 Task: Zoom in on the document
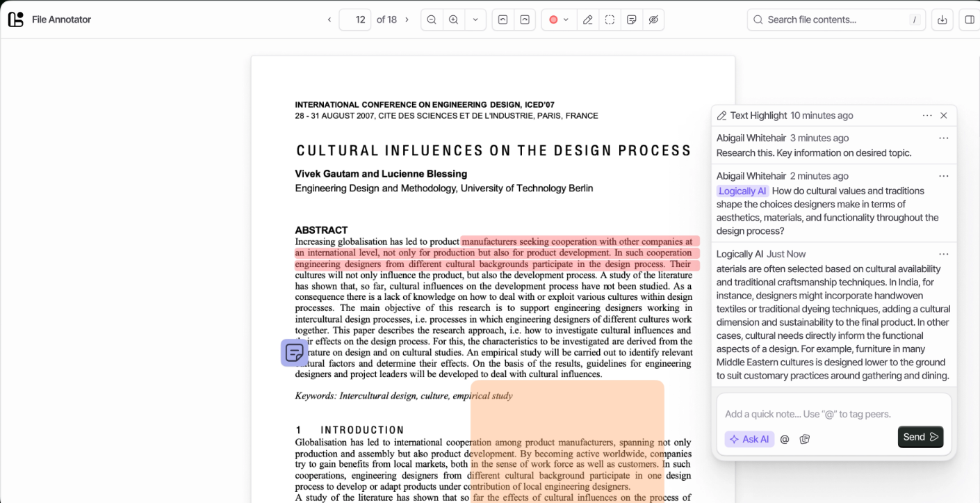[453, 19]
